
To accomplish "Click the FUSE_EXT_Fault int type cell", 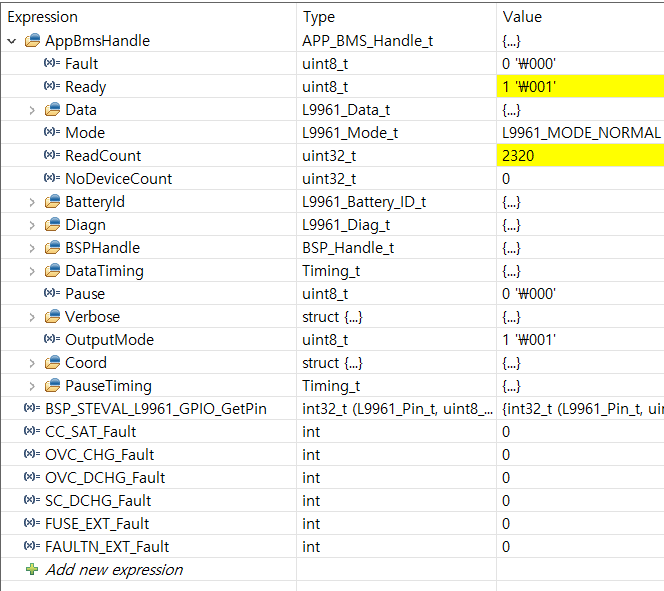I will point(311,524).
